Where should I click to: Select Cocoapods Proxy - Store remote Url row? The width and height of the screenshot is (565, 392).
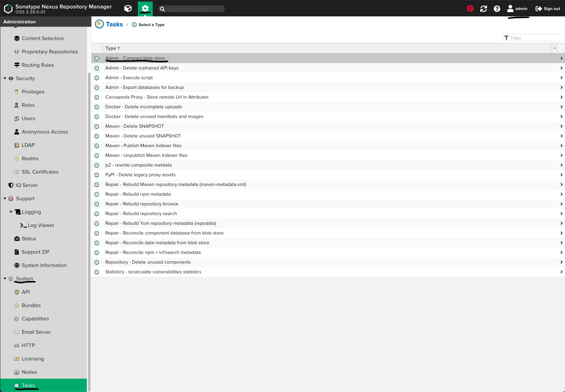[328, 97]
